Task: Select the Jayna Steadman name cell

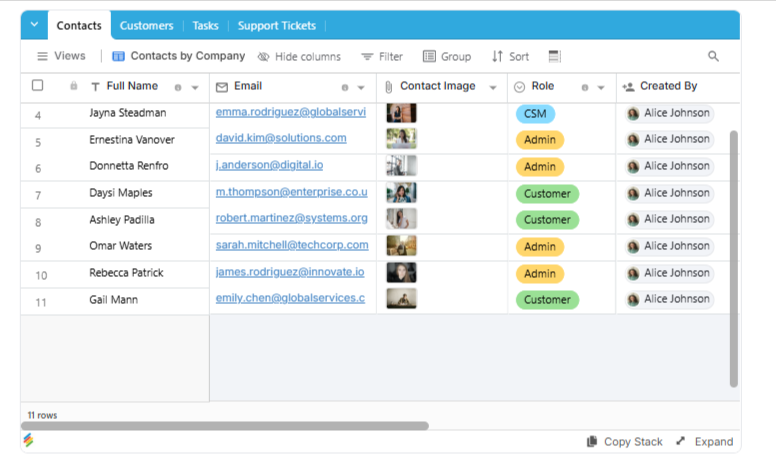Action: pyautogui.click(x=128, y=113)
